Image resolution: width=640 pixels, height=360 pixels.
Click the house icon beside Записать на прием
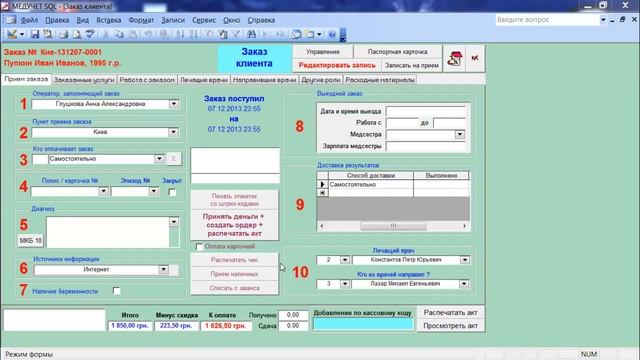click(x=454, y=58)
